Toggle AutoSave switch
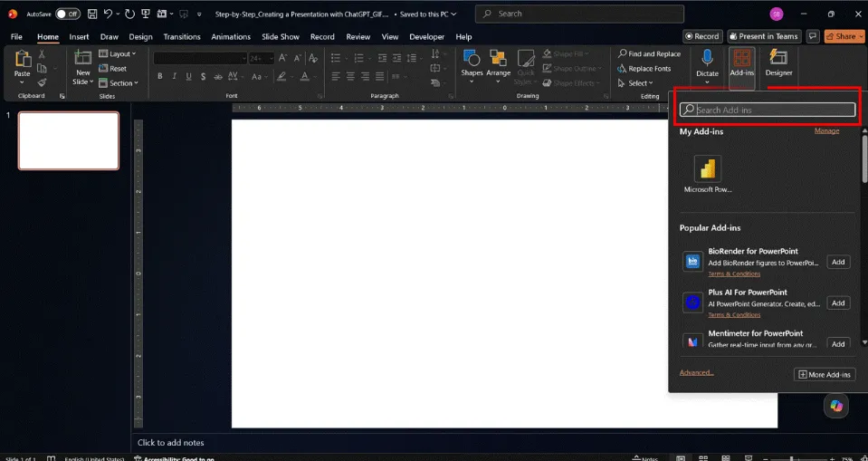 click(x=68, y=14)
